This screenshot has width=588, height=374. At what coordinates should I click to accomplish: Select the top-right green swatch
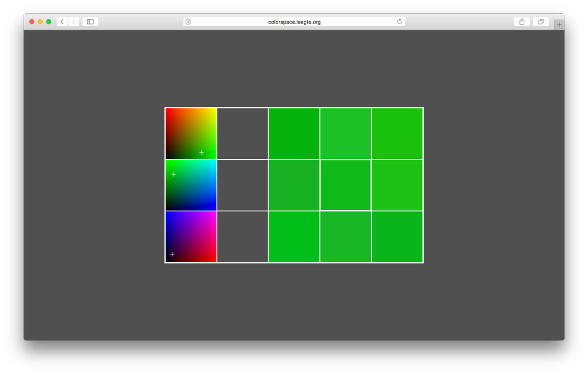(x=397, y=133)
